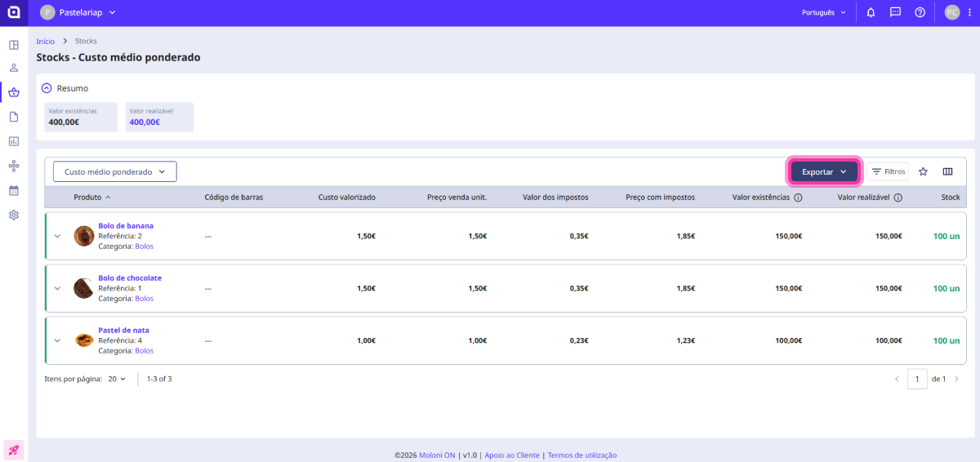Click the rocket icon in sidebar bottom

point(14,450)
